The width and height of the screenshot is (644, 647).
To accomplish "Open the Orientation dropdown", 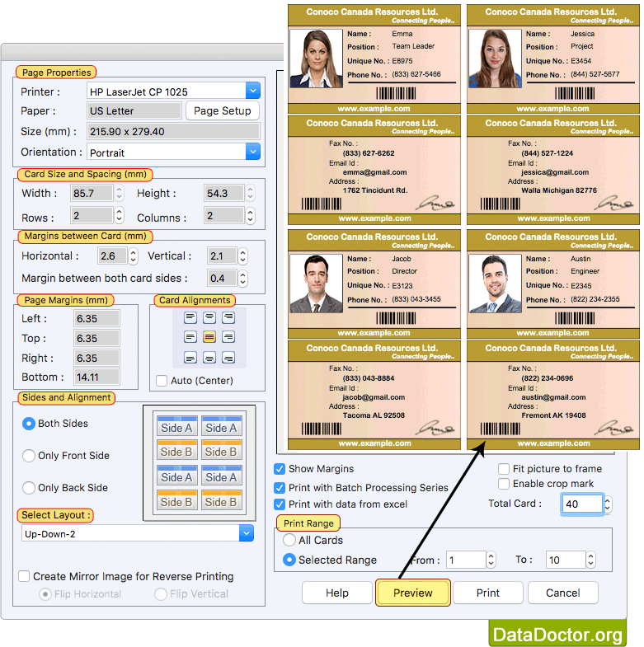I will pos(253,152).
